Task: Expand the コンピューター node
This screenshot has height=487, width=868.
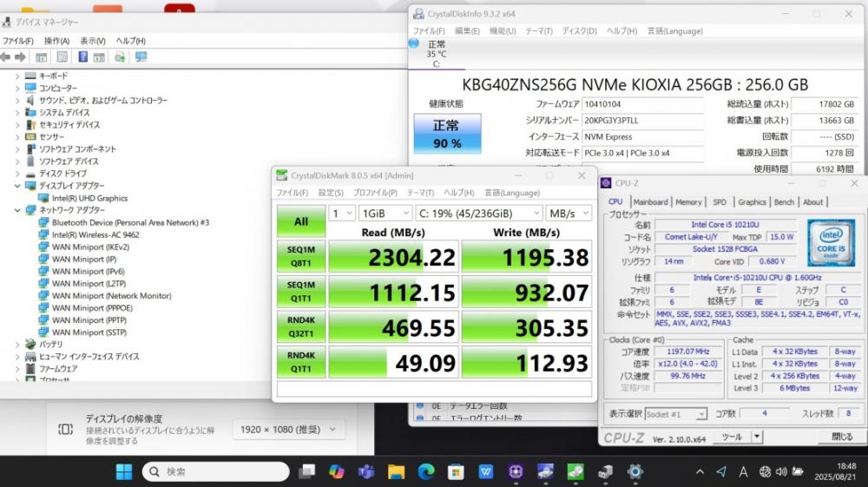Action: [17, 88]
